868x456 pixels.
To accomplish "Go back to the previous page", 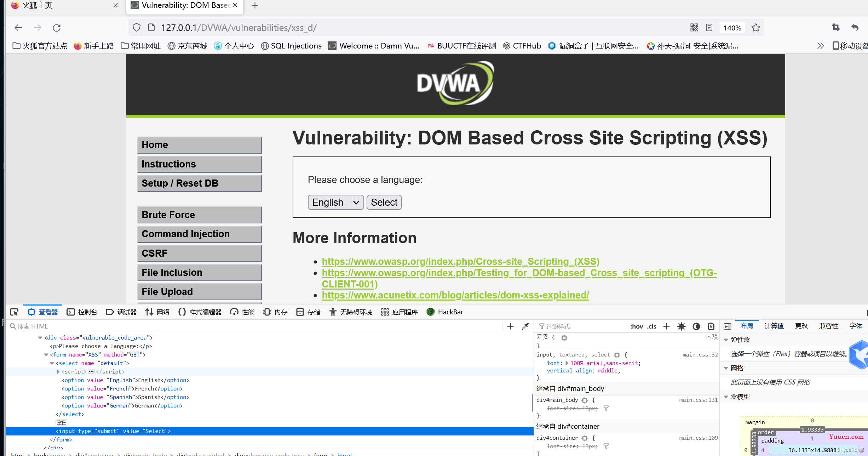I will [x=18, y=28].
